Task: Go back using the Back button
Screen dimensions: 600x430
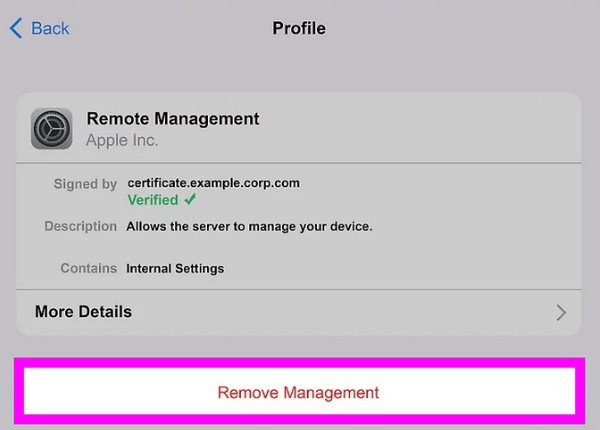Action: point(39,28)
